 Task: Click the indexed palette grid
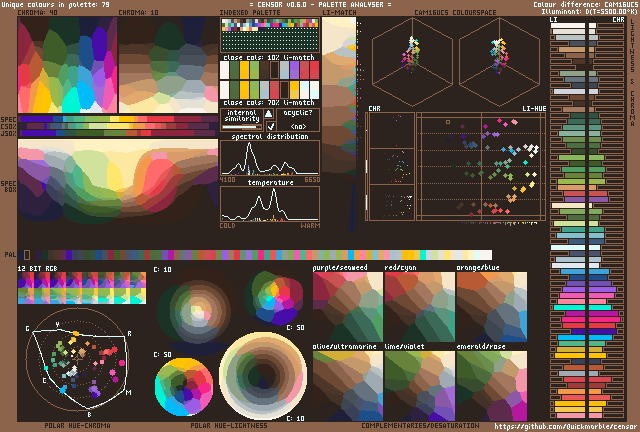[x=270, y=35]
